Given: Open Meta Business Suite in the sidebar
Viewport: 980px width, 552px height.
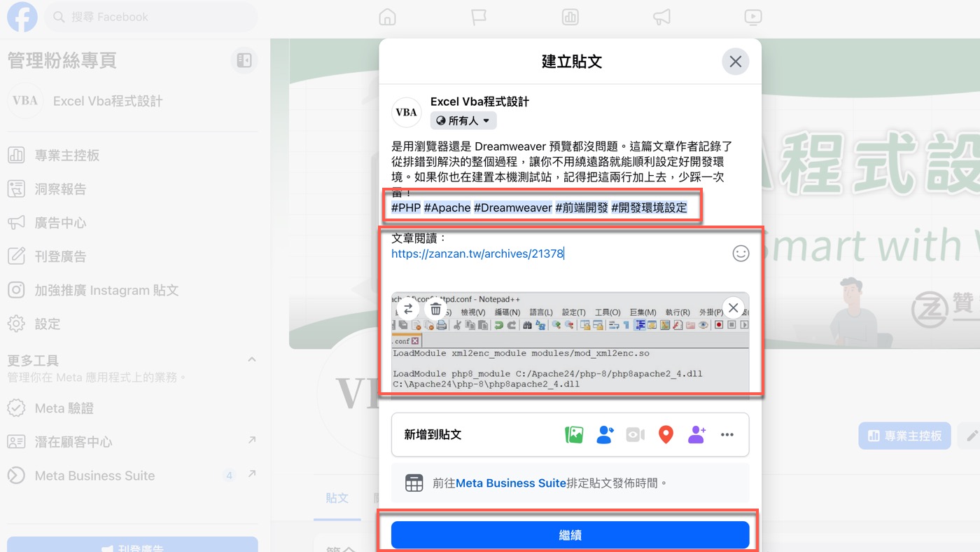Looking at the screenshot, I should click(x=132, y=476).
